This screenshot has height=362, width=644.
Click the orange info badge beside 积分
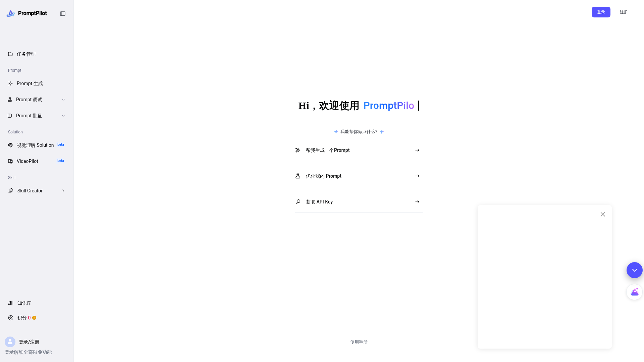click(x=34, y=318)
